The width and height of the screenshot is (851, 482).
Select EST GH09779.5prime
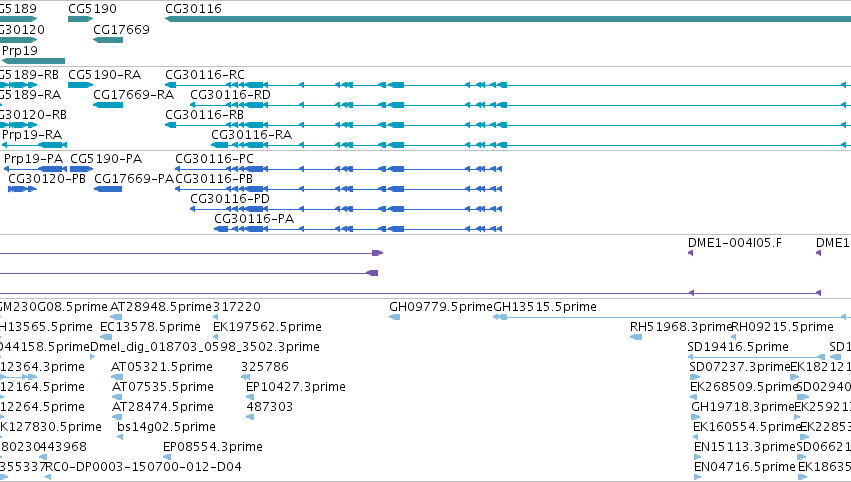441,307
